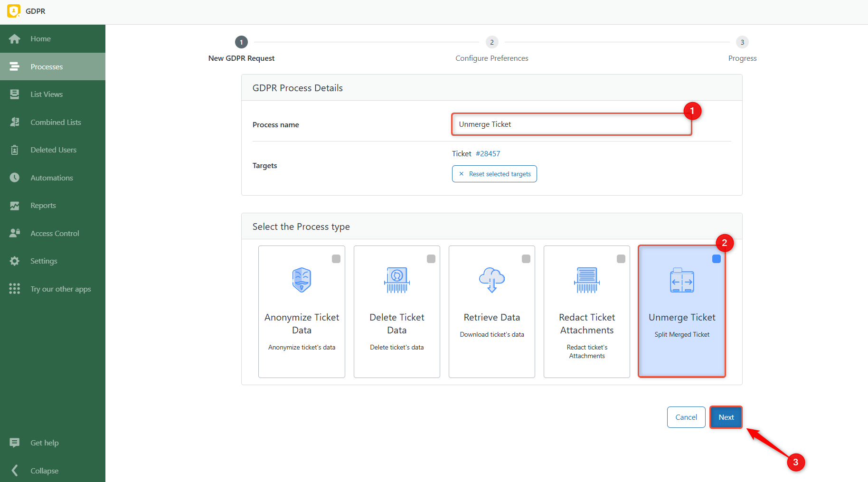
Task: Collapse the sidebar with the chevron
Action: [x=15, y=471]
